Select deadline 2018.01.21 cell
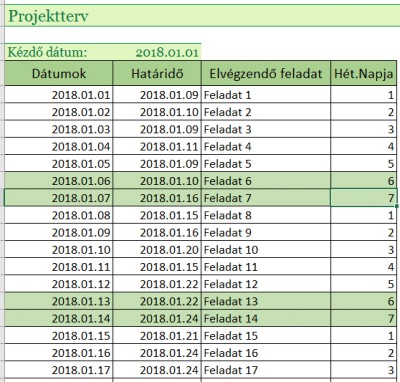The height and width of the screenshot is (382, 400). coord(157,336)
